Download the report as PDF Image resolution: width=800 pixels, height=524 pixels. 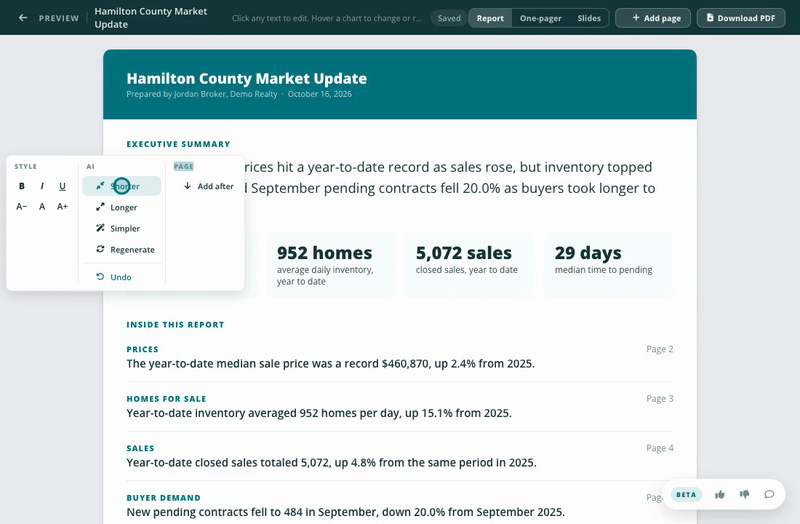740,18
